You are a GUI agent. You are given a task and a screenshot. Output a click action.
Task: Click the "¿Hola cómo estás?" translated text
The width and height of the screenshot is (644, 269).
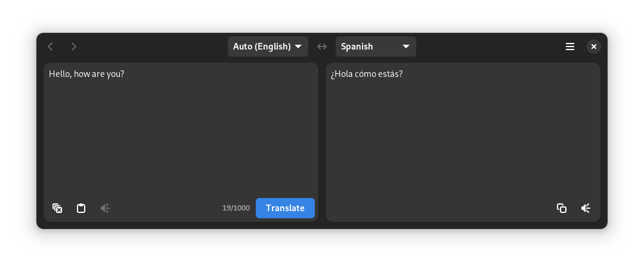pyautogui.click(x=367, y=74)
